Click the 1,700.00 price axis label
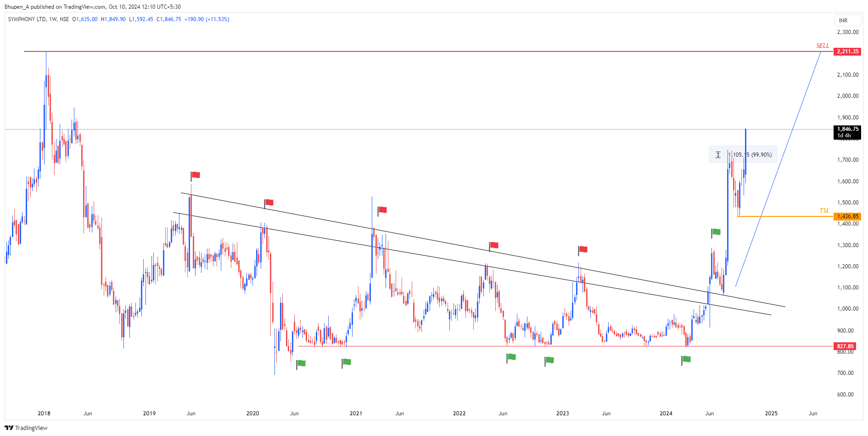The image size is (868, 436). point(848,160)
